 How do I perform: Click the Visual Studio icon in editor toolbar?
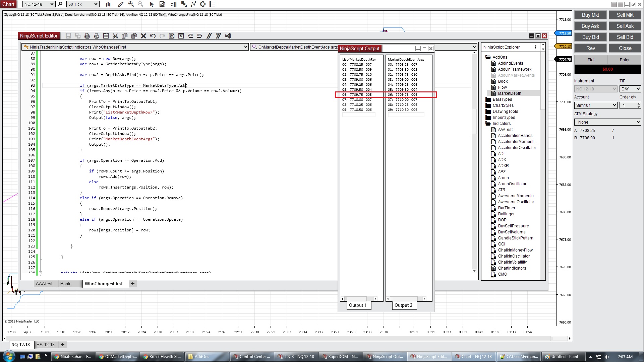[x=228, y=36]
